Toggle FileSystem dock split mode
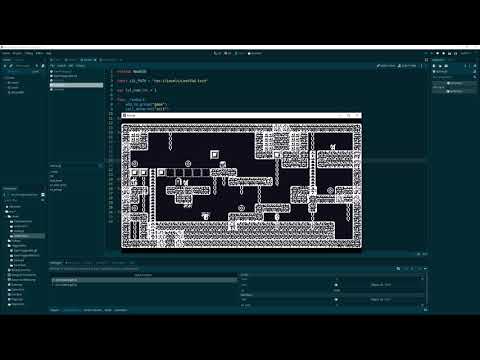The image size is (480, 360). [x=43, y=195]
